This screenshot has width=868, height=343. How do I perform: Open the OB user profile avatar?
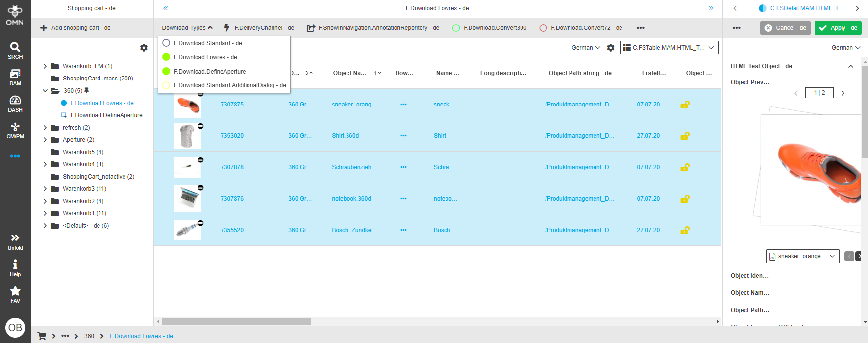tap(15, 327)
